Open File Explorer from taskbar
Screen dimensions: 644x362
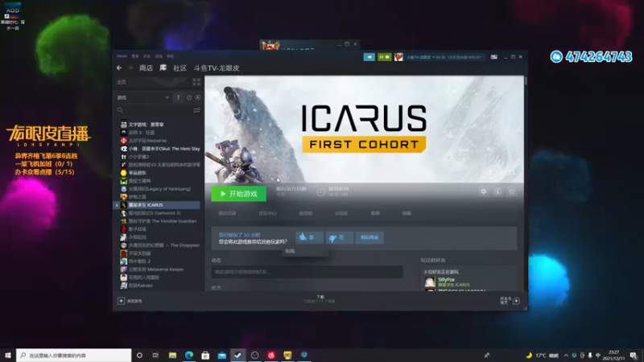[x=172, y=355]
